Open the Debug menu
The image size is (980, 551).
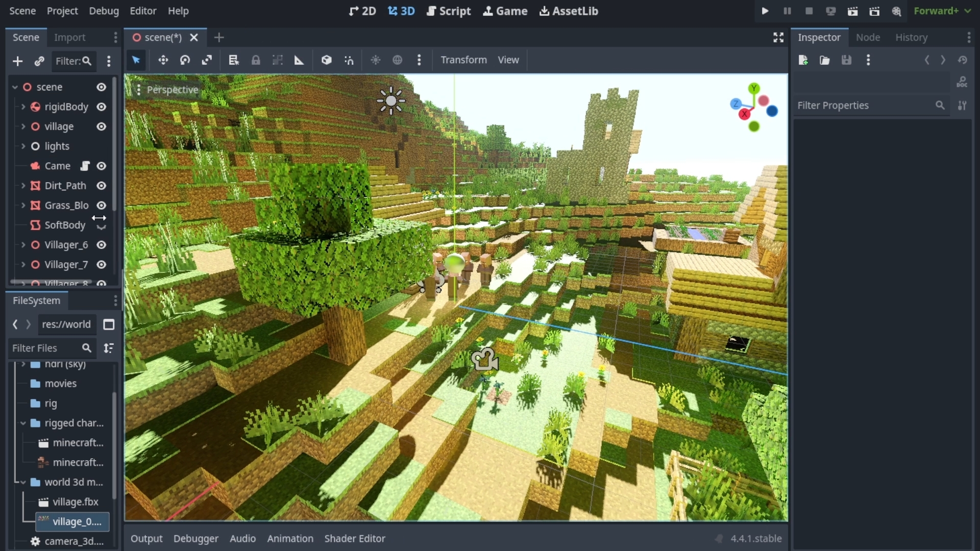coord(104,11)
